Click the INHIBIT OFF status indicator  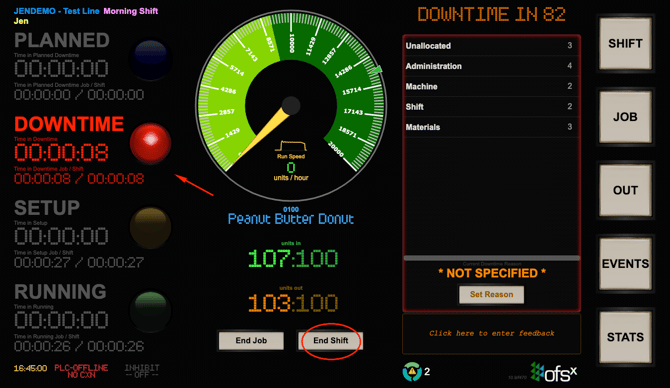click(x=142, y=371)
